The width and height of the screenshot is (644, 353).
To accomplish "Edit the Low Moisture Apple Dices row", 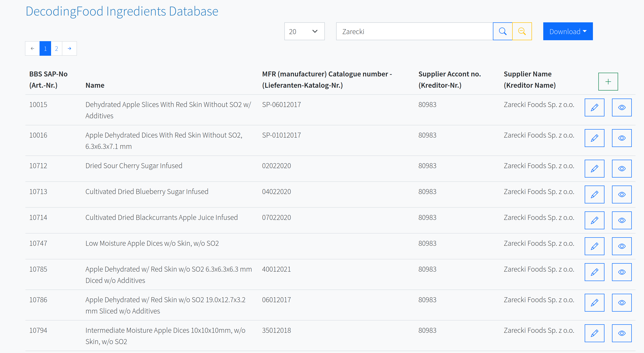I will [594, 246].
